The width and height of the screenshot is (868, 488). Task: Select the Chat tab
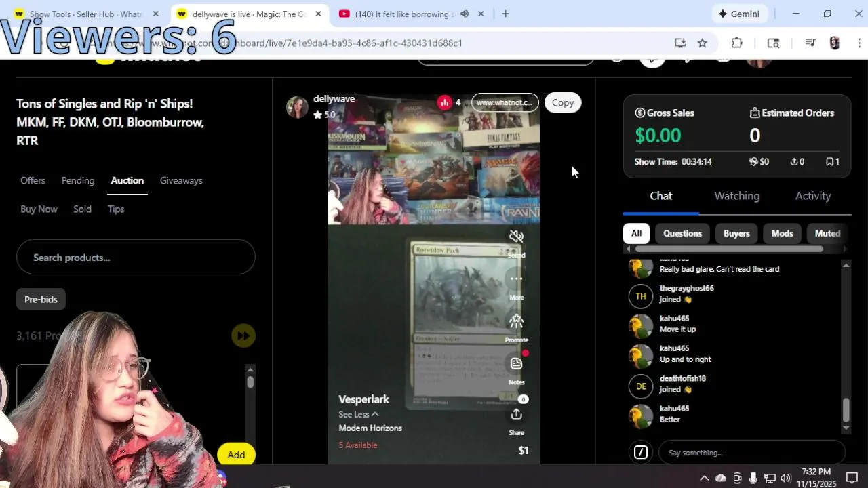point(661,196)
